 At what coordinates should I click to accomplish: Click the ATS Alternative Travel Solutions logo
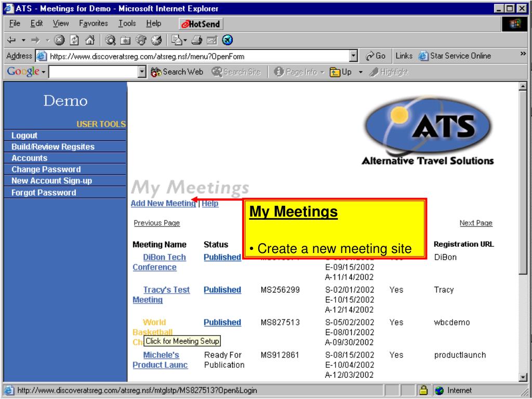(x=428, y=130)
